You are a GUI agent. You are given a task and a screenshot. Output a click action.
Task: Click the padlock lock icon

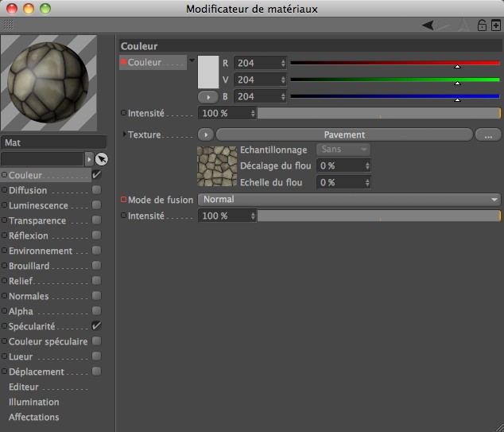(482, 25)
